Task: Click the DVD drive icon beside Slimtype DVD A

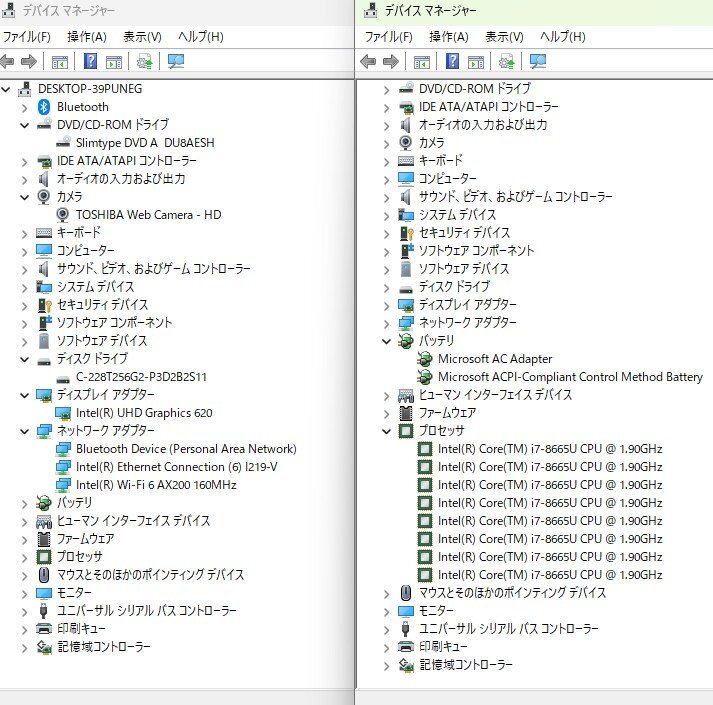Action: 63,142
